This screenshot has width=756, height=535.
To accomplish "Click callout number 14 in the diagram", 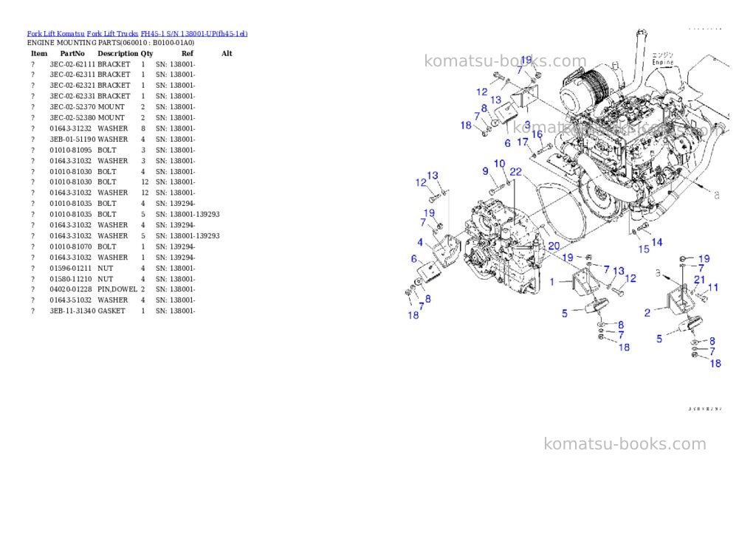I will pos(657,243).
